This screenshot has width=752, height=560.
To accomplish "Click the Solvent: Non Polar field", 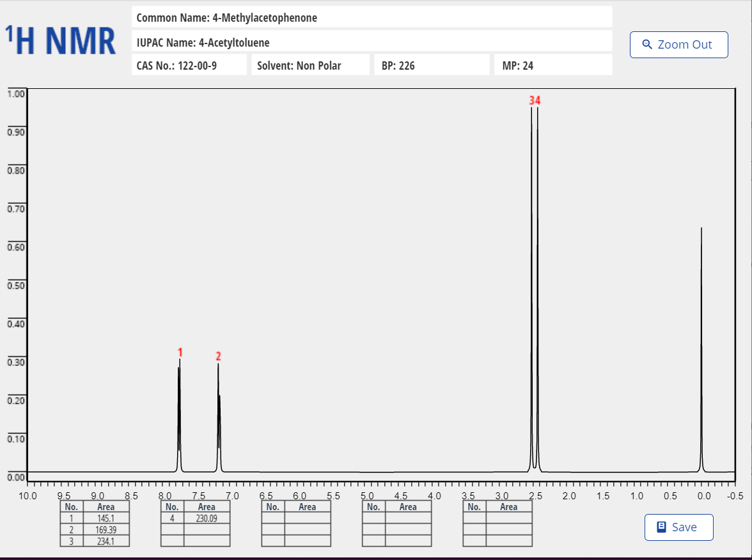I will click(310, 65).
